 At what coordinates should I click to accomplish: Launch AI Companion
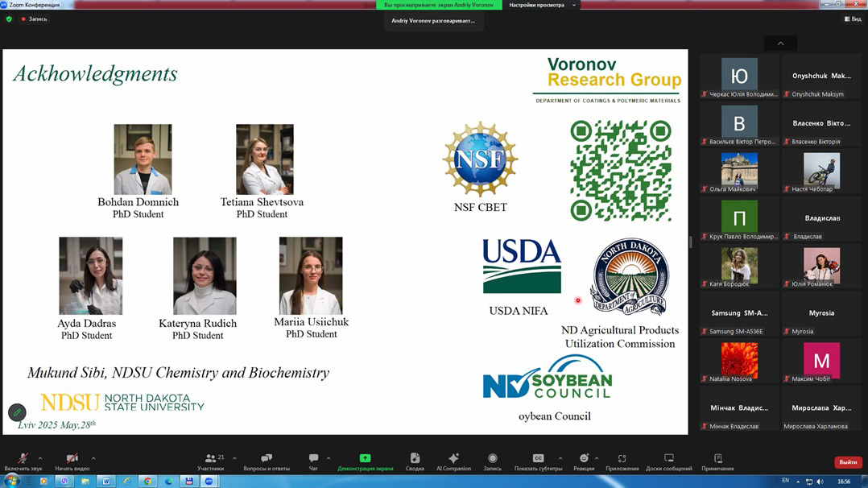tap(453, 460)
